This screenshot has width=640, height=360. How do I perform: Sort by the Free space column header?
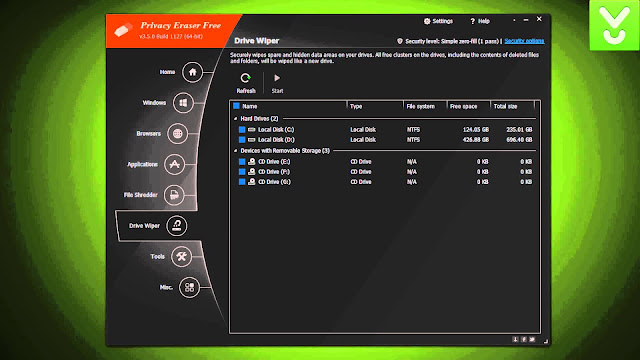click(x=463, y=106)
